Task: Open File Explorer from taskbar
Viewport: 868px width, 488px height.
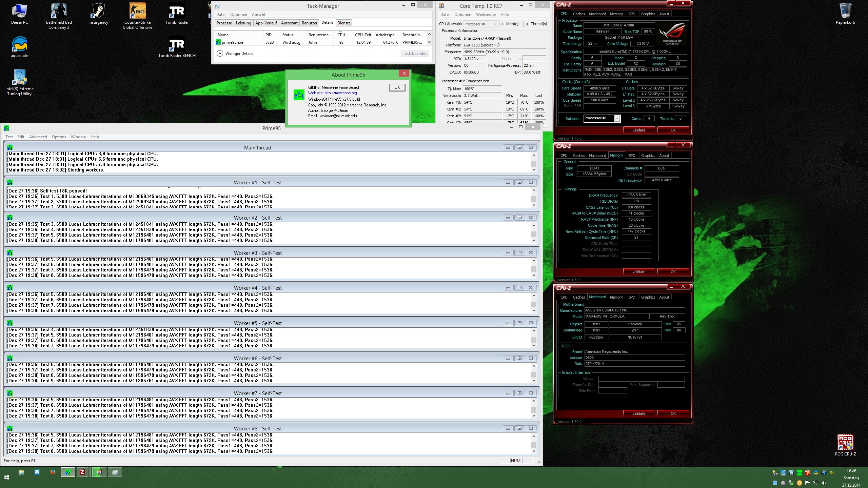Action: tap(21, 472)
